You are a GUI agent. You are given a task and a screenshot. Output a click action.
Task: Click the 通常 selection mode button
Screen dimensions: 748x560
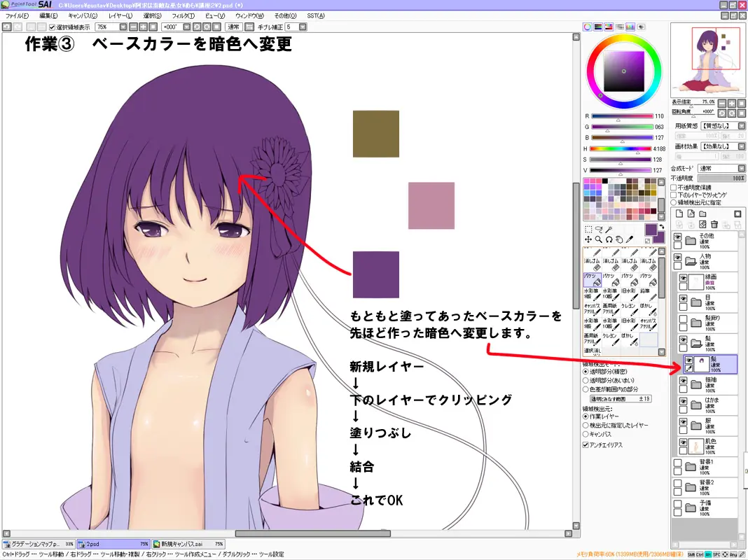(x=233, y=27)
